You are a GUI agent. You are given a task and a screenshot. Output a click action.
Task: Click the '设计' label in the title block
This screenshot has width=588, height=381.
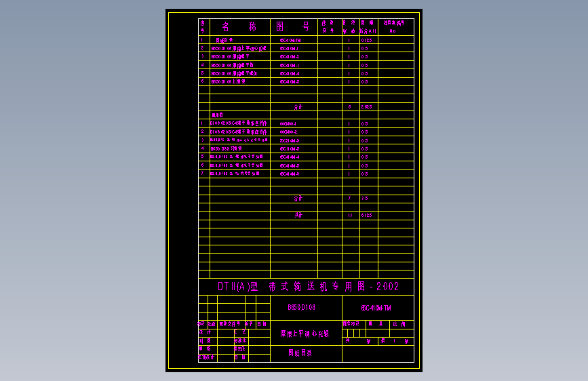[x=205, y=332]
